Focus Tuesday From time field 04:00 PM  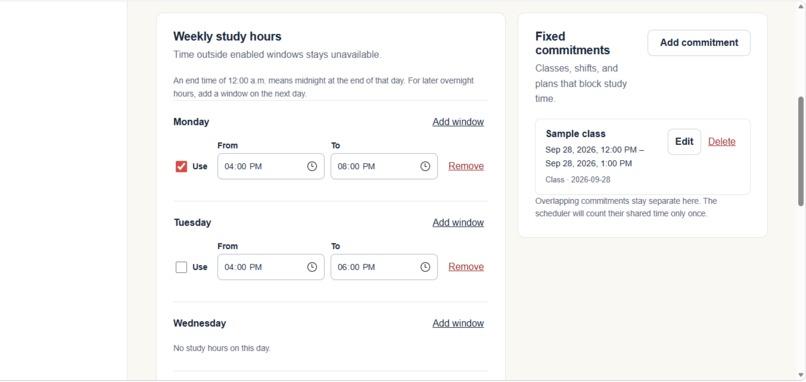click(271, 267)
